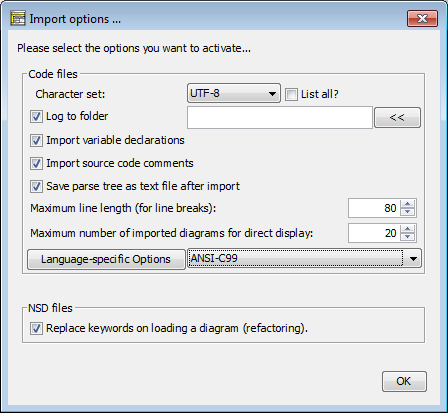Click the maximum line length value field
The width and height of the screenshot is (448, 413).
(374, 208)
